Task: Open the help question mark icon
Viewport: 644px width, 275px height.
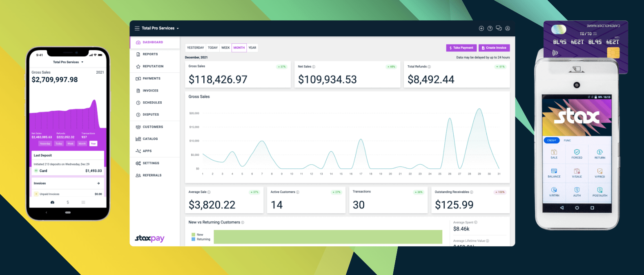Action: (x=490, y=29)
